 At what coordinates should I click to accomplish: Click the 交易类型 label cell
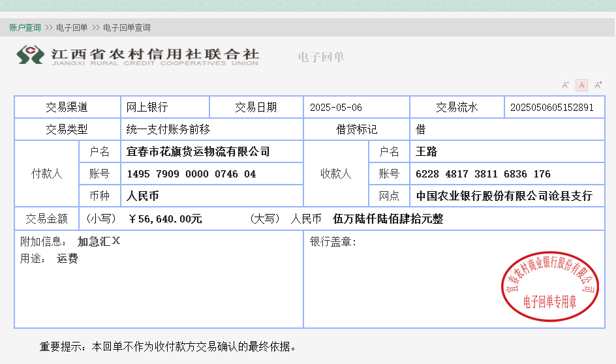67,129
